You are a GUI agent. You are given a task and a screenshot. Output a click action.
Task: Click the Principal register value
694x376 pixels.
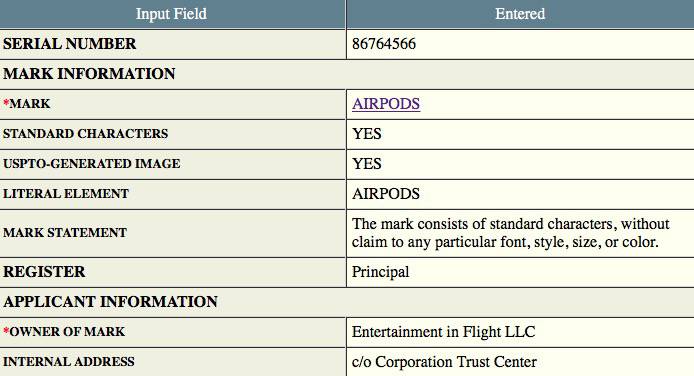(381, 272)
